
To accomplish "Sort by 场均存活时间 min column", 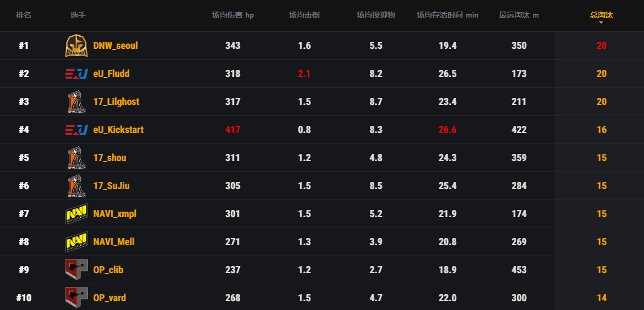I will 447,15.
